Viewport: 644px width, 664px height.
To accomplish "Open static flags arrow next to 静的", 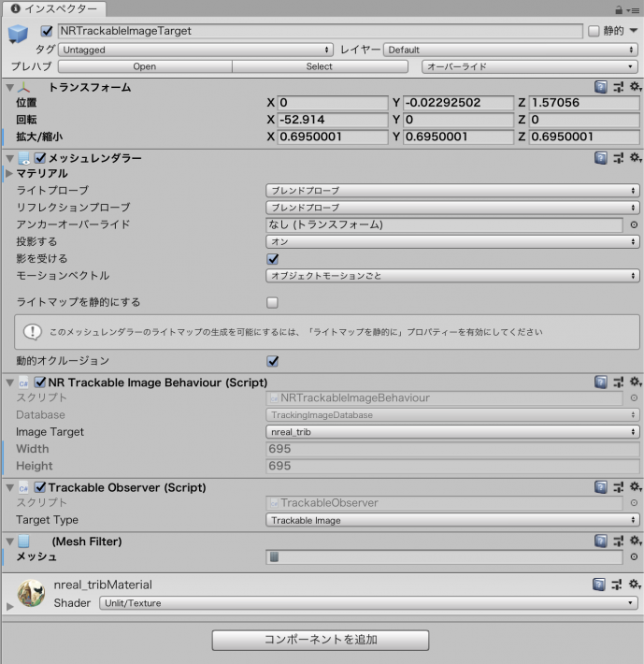I will point(634,31).
